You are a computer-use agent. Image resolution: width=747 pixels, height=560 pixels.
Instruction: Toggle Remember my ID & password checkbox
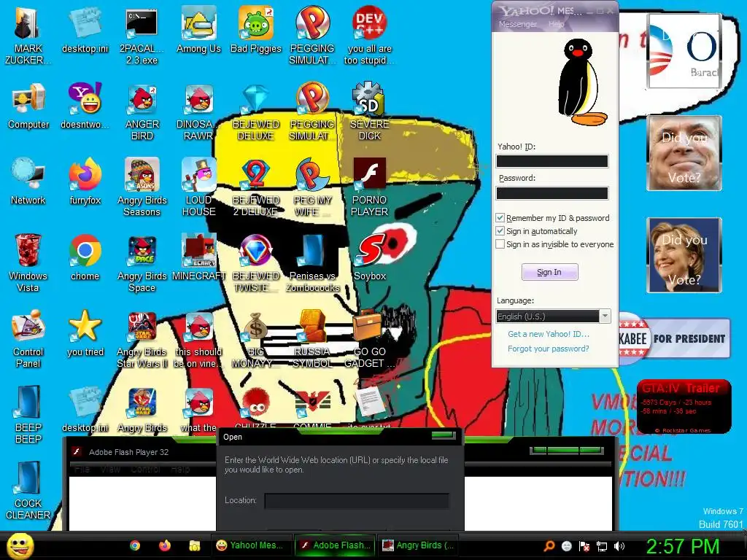coord(500,217)
